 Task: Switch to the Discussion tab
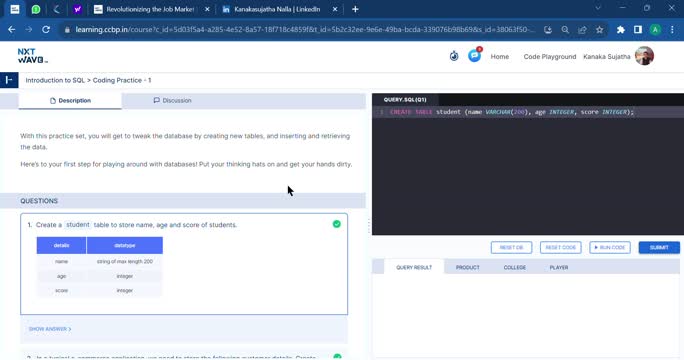(x=172, y=100)
